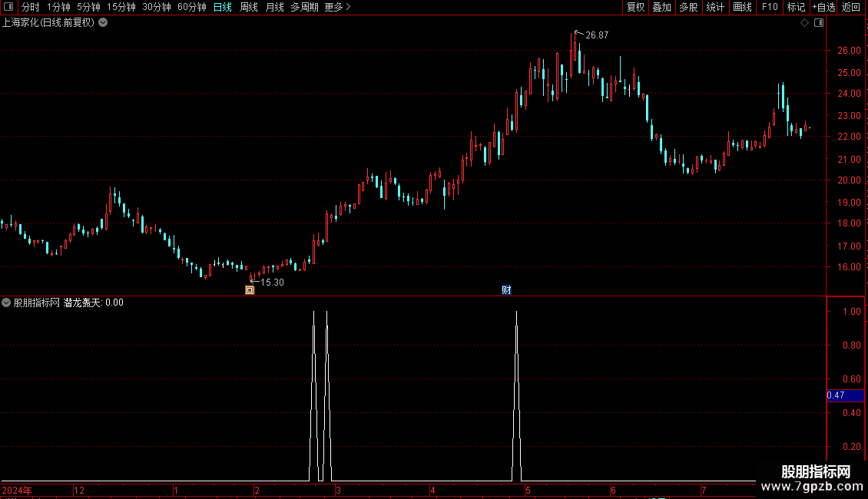
Task: Click the 统计 statistics button
Action: tap(715, 7)
